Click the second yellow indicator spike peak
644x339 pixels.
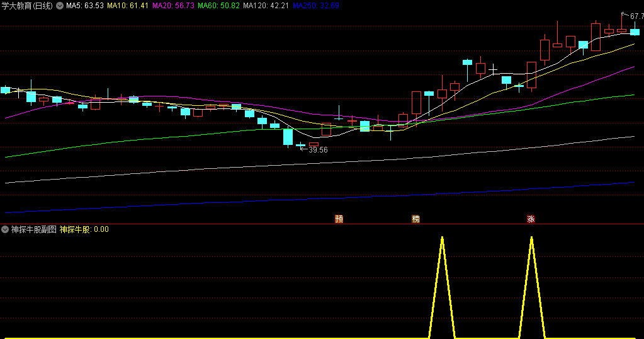531,238
